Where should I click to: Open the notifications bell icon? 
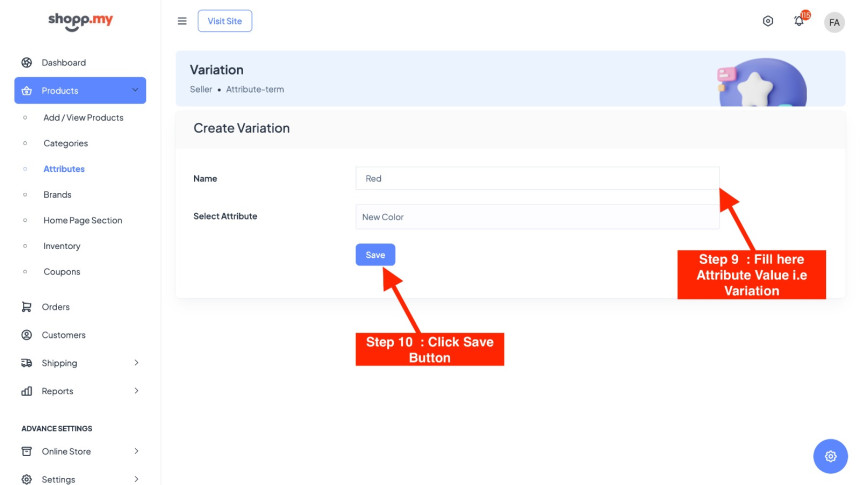(799, 21)
